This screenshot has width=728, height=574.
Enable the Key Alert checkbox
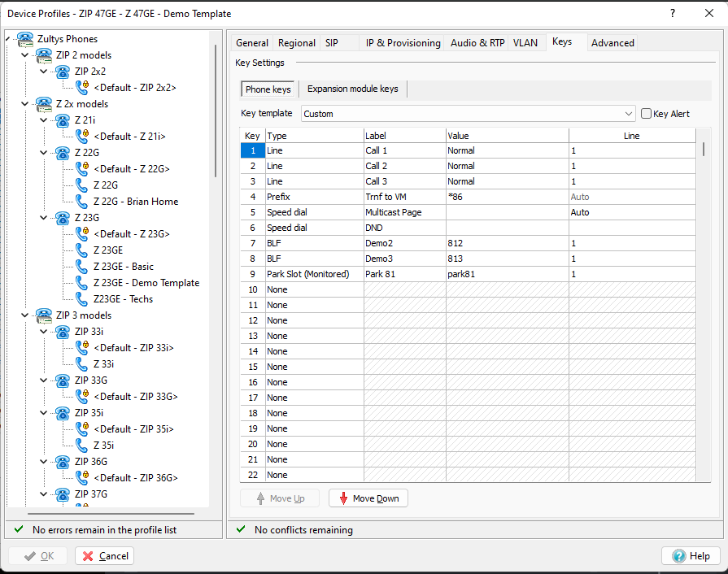point(647,114)
